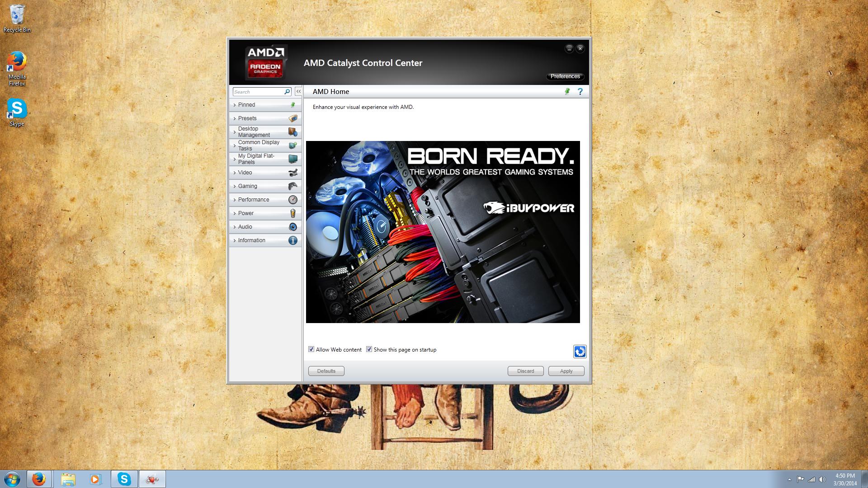Expand the Desktop Management category

pyautogui.click(x=265, y=132)
